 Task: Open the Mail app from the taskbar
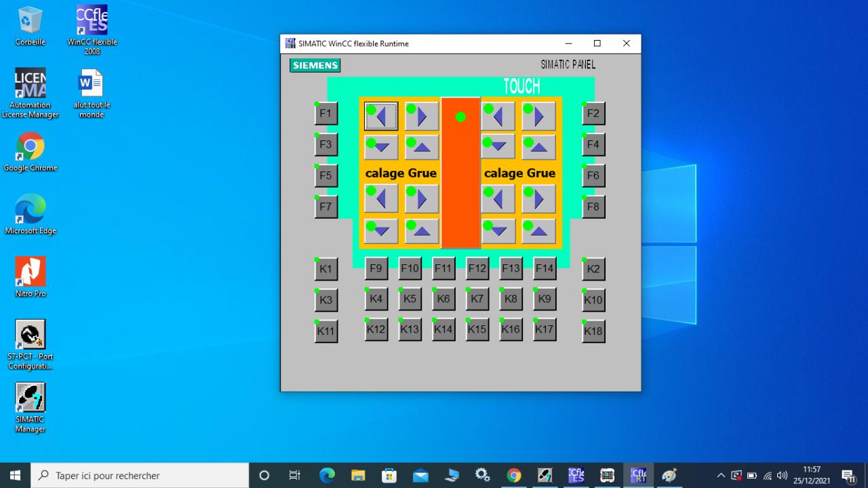420,475
